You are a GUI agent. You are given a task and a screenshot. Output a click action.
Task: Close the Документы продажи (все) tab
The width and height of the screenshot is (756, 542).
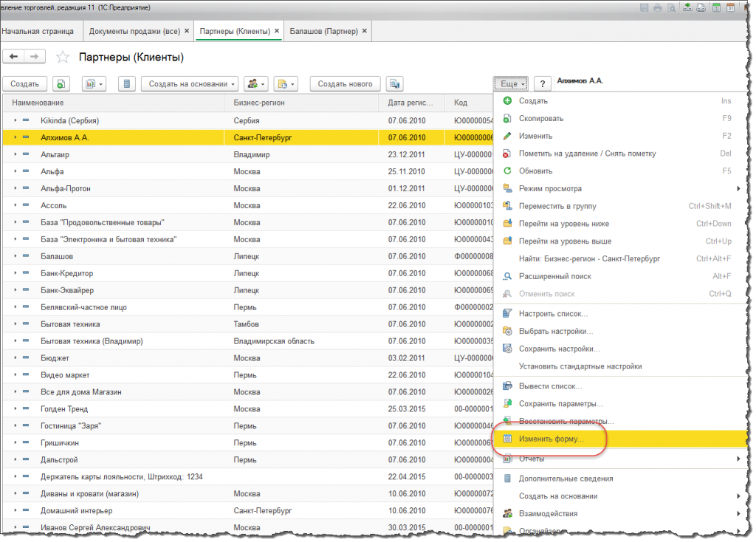187,31
